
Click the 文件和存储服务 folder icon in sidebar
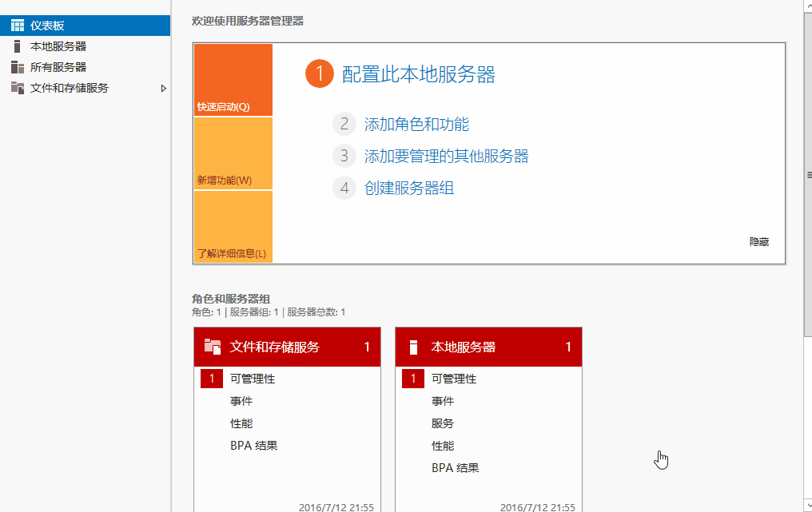point(18,88)
